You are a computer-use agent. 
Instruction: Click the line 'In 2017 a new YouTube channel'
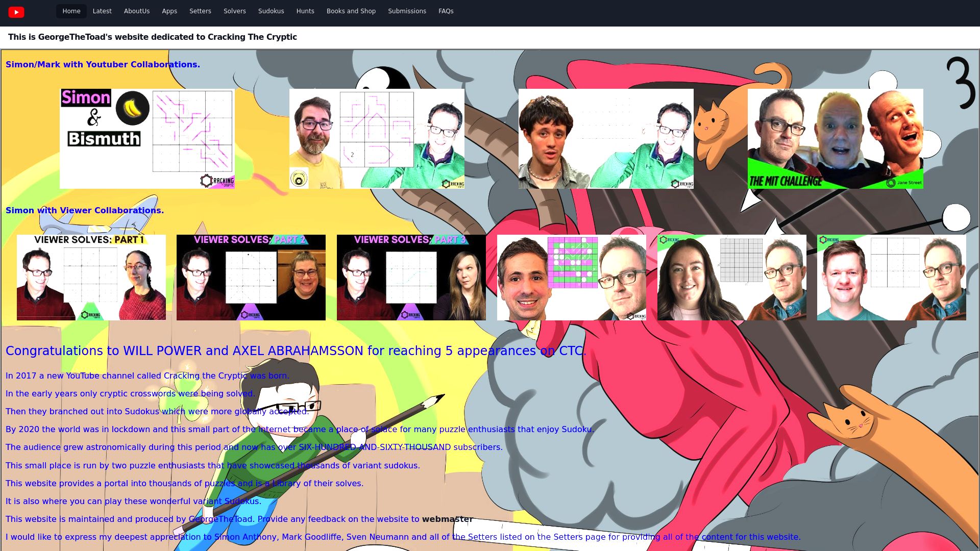click(x=148, y=375)
